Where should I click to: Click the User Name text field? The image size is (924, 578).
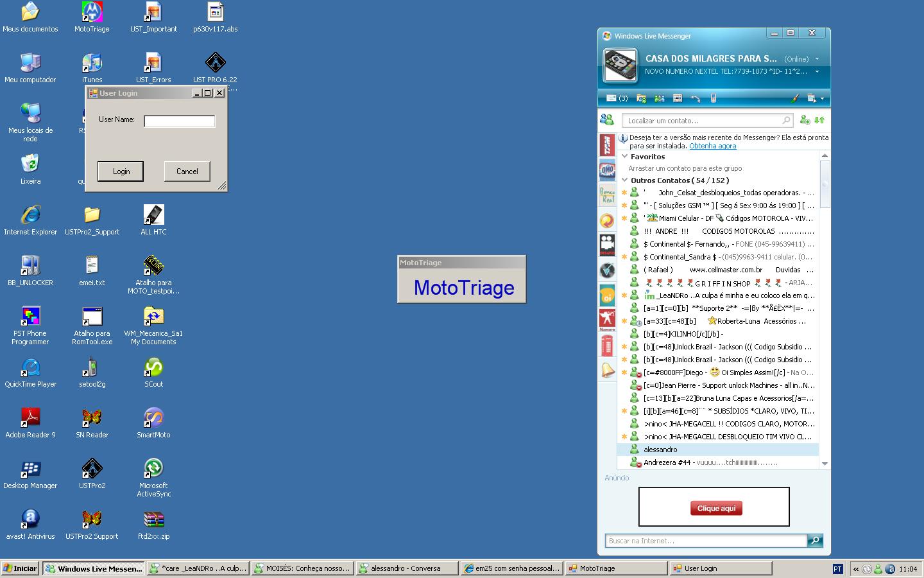tap(180, 121)
